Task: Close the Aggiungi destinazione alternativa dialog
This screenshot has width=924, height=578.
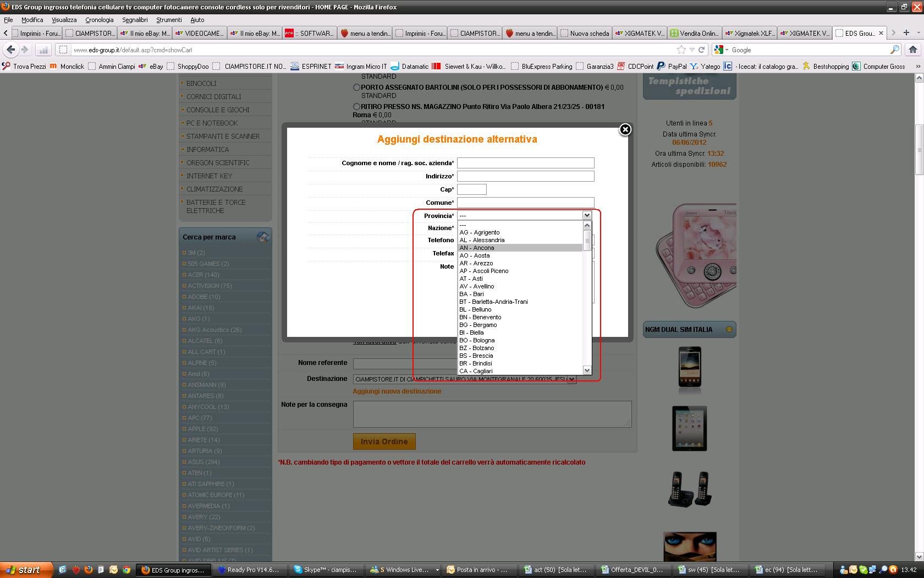Action: tap(625, 130)
